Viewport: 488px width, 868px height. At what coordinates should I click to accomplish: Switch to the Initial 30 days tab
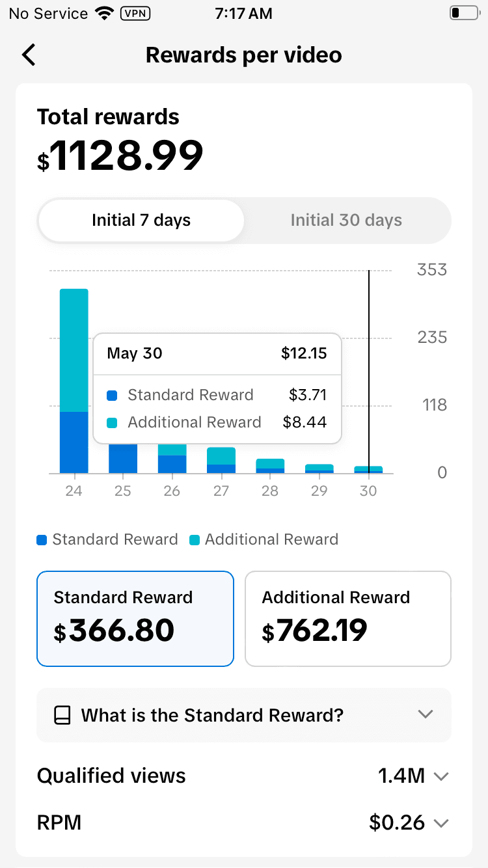pos(346,221)
